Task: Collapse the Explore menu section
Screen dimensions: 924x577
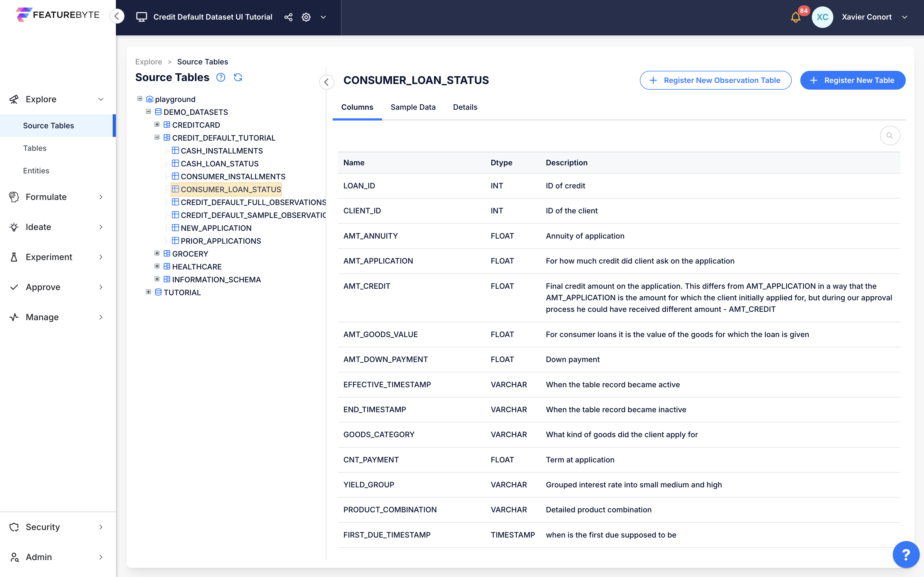Action: [x=101, y=99]
